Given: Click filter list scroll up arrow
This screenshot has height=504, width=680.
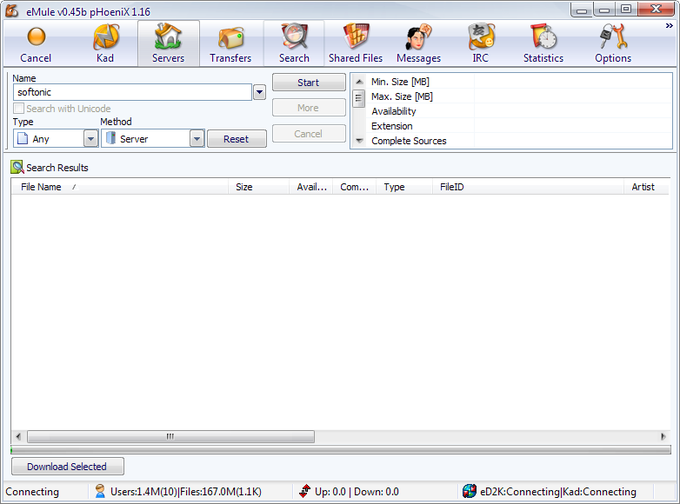Looking at the screenshot, I should coord(359,81).
